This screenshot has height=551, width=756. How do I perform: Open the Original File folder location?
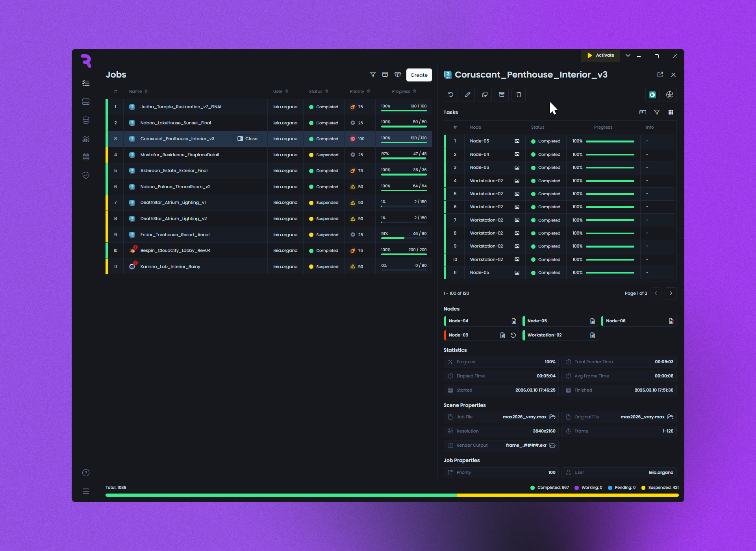pos(671,417)
